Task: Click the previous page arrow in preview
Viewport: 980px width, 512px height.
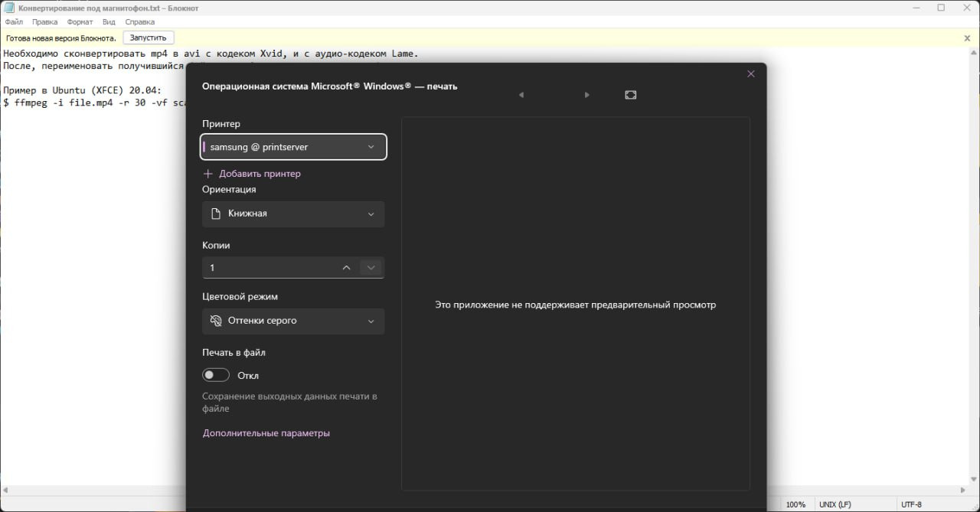Action: pyautogui.click(x=521, y=95)
